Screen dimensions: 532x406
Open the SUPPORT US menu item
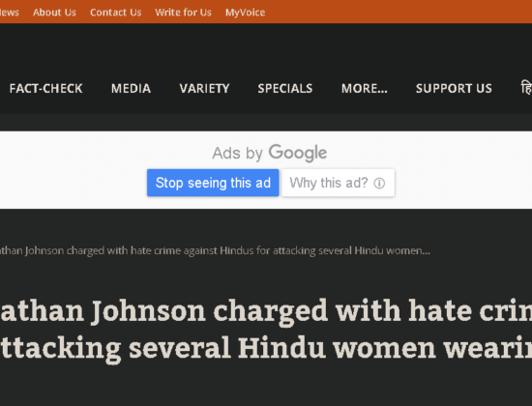454,89
